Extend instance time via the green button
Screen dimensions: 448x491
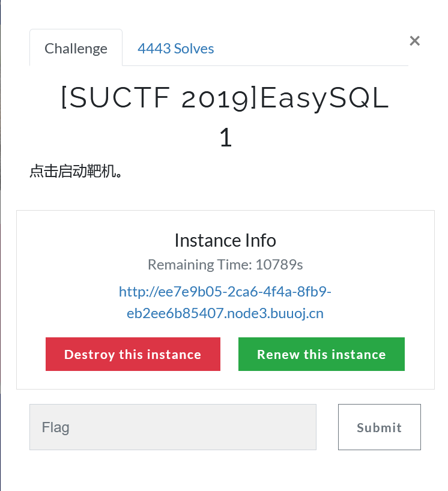321,354
